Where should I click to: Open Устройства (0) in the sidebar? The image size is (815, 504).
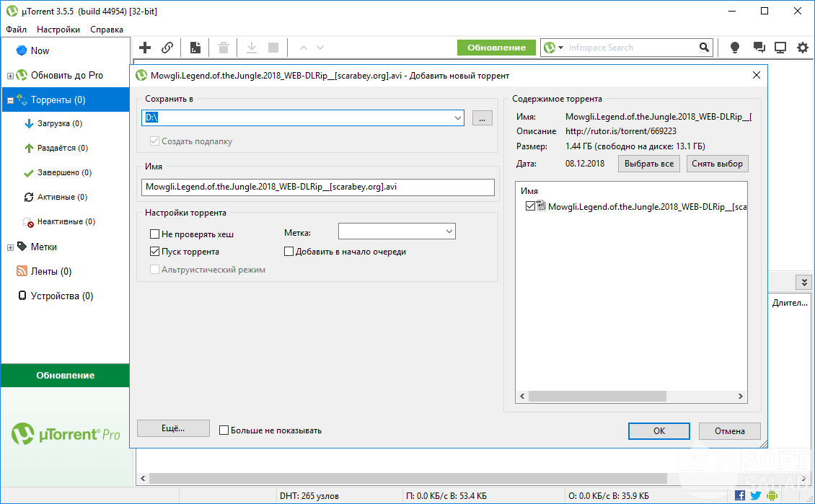[62, 296]
